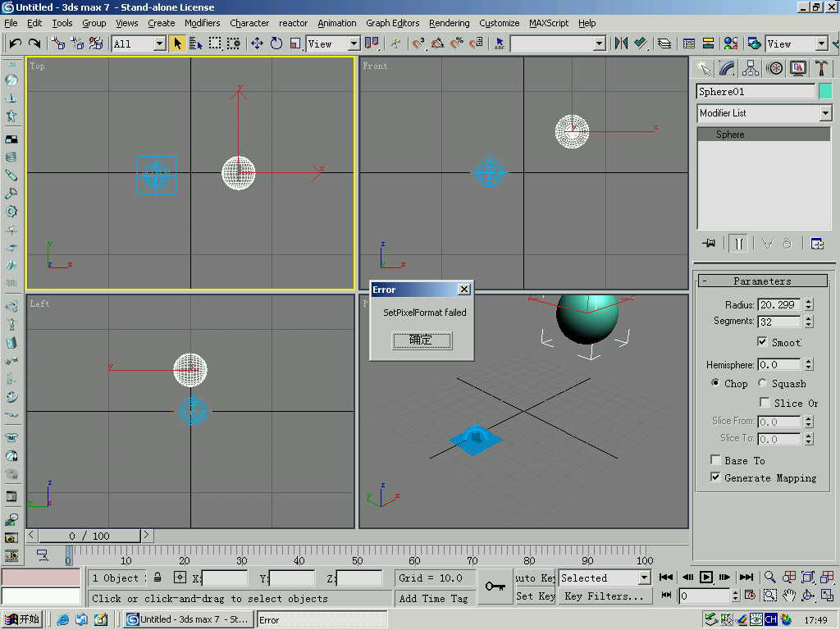The height and width of the screenshot is (630, 840).
Task: Open the named selection sets dropdown
Action: pyautogui.click(x=600, y=44)
